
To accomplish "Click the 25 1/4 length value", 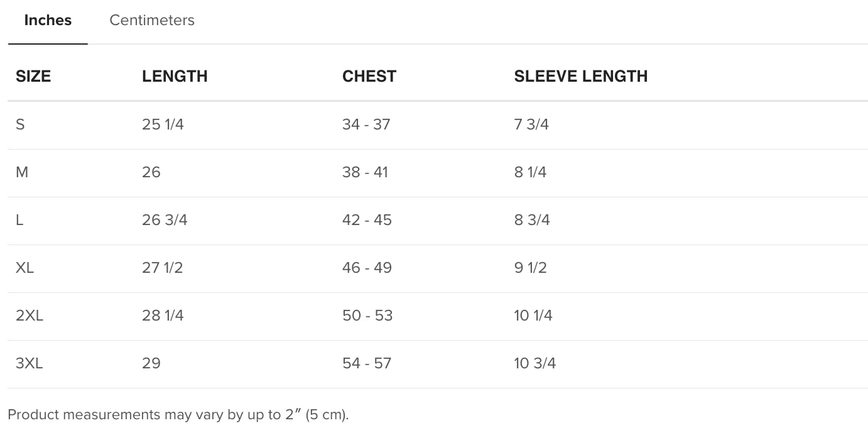I will 163,124.
